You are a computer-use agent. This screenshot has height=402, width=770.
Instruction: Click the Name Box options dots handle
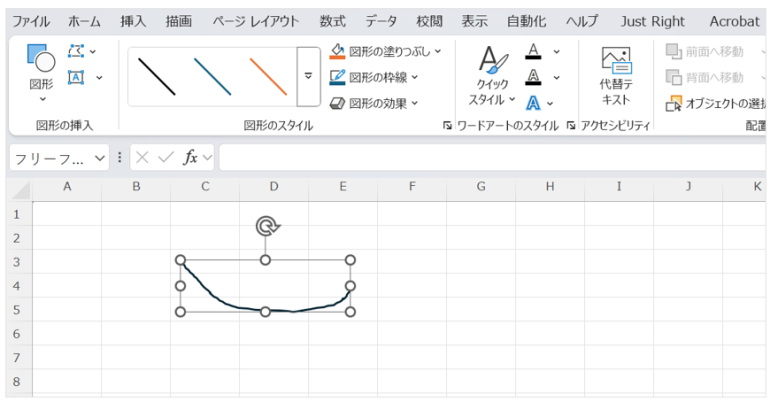(119, 158)
